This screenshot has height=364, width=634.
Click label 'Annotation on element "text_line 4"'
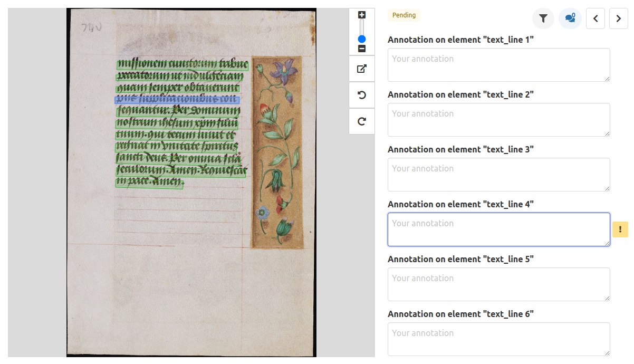tap(460, 204)
